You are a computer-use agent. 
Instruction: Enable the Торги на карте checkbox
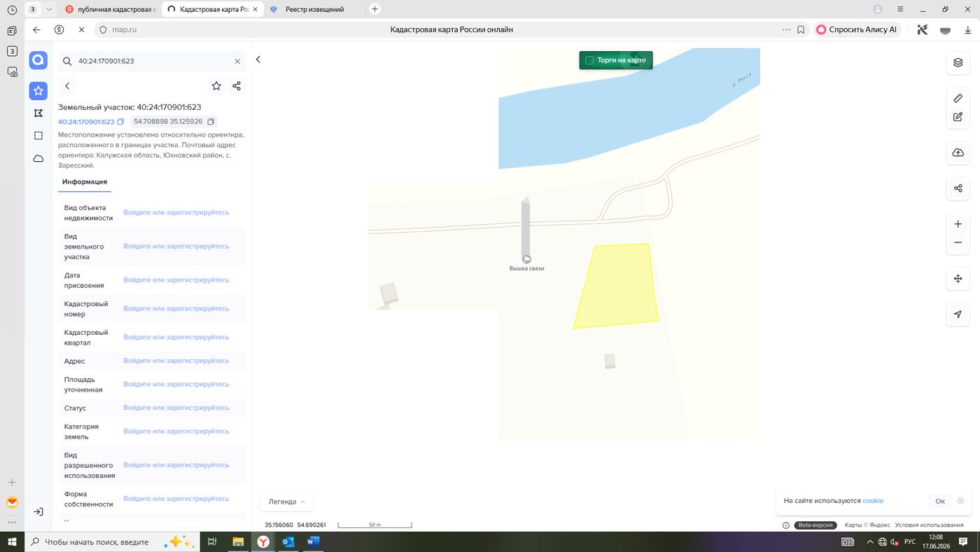(x=589, y=60)
